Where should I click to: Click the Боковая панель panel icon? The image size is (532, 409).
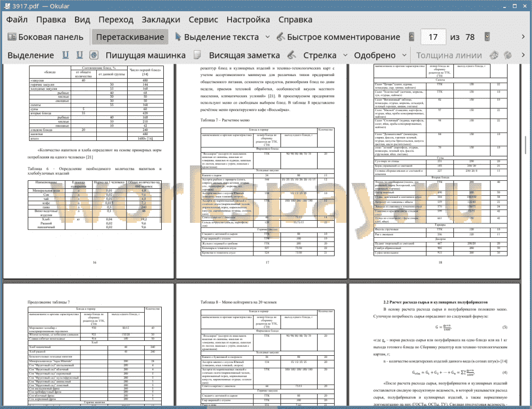[12, 37]
